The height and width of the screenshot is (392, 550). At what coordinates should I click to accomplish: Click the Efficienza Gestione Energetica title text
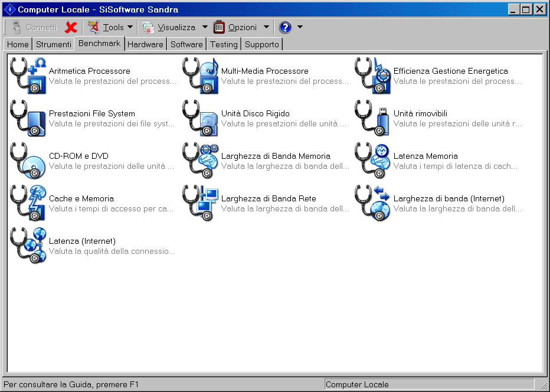(451, 71)
